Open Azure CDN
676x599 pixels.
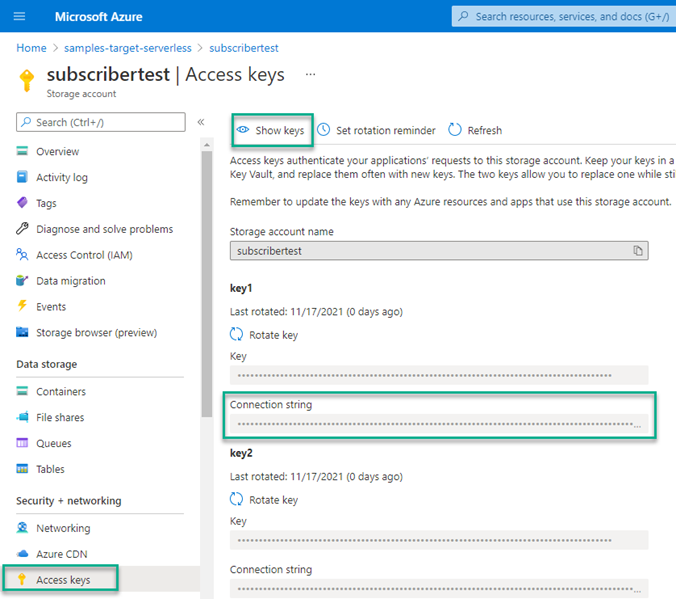(x=62, y=554)
